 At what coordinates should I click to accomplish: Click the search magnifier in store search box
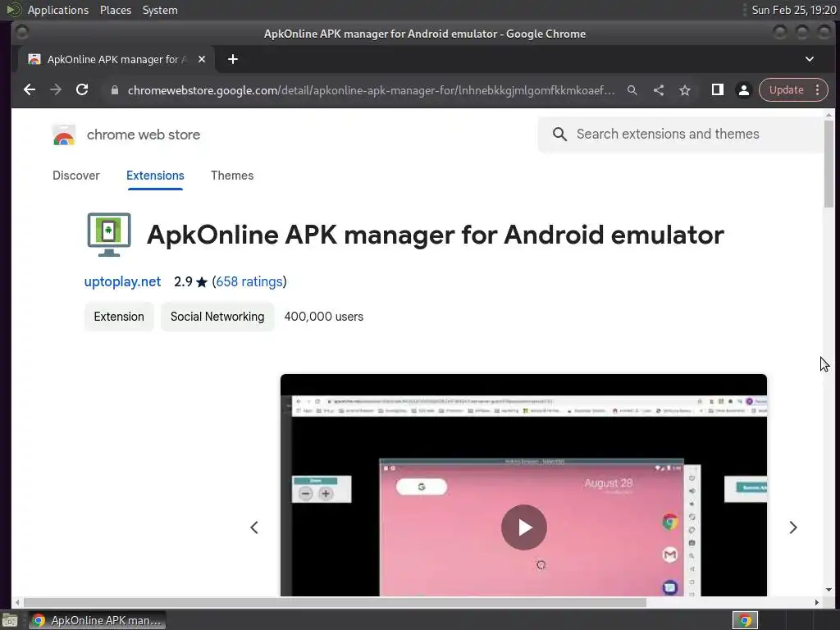pos(559,135)
